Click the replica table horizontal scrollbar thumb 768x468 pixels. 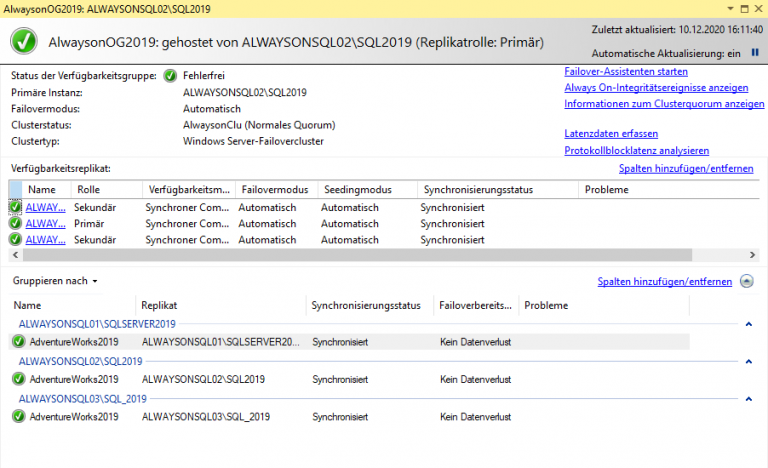pos(358,255)
